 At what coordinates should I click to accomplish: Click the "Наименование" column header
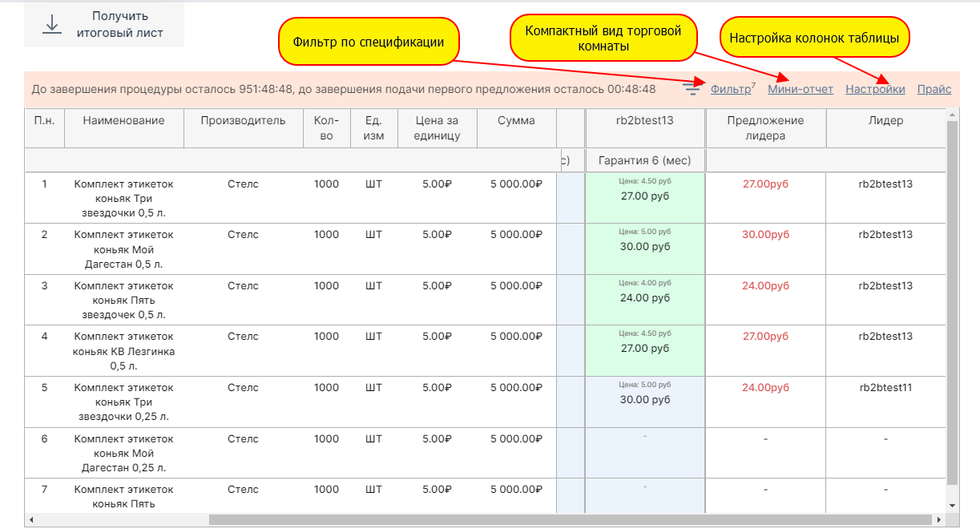pos(123,121)
